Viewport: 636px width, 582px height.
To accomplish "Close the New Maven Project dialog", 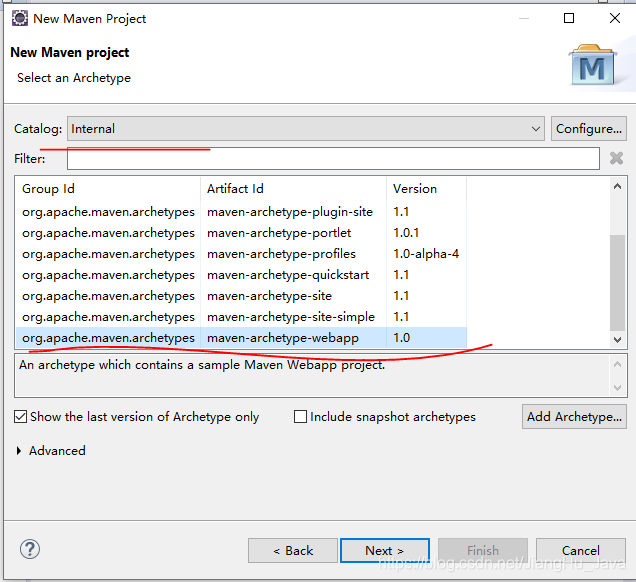I will (615, 18).
